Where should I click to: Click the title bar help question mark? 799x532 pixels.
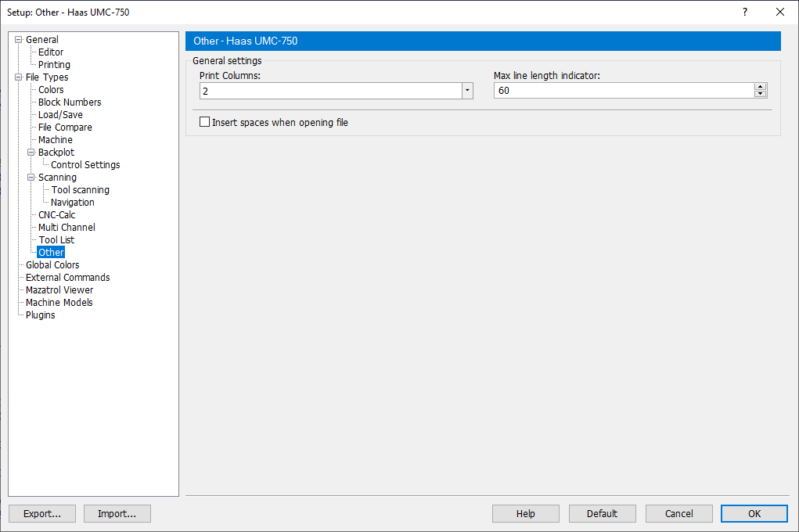745,12
